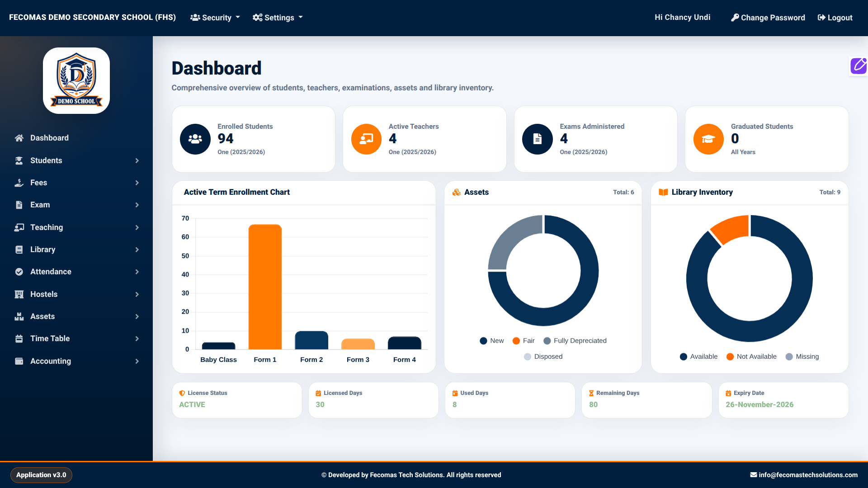Click the purple edit pencil icon
The image size is (868, 488).
859,66
